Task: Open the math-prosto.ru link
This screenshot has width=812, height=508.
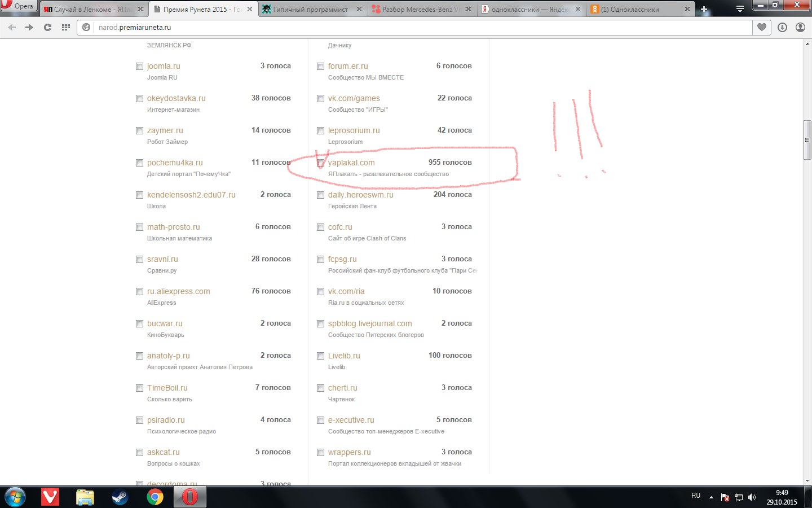Action: pyautogui.click(x=174, y=227)
